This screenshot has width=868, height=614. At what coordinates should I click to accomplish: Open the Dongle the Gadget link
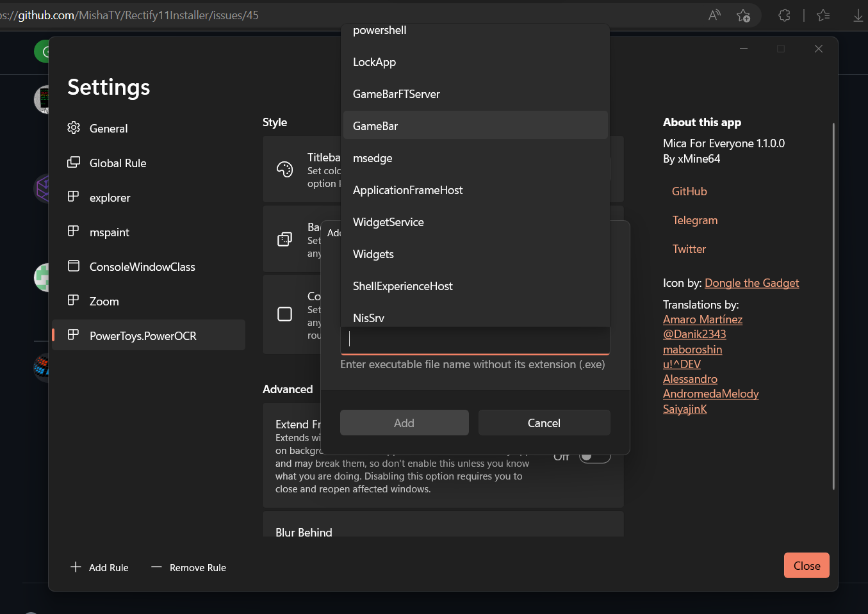click(x=752, y=283)
